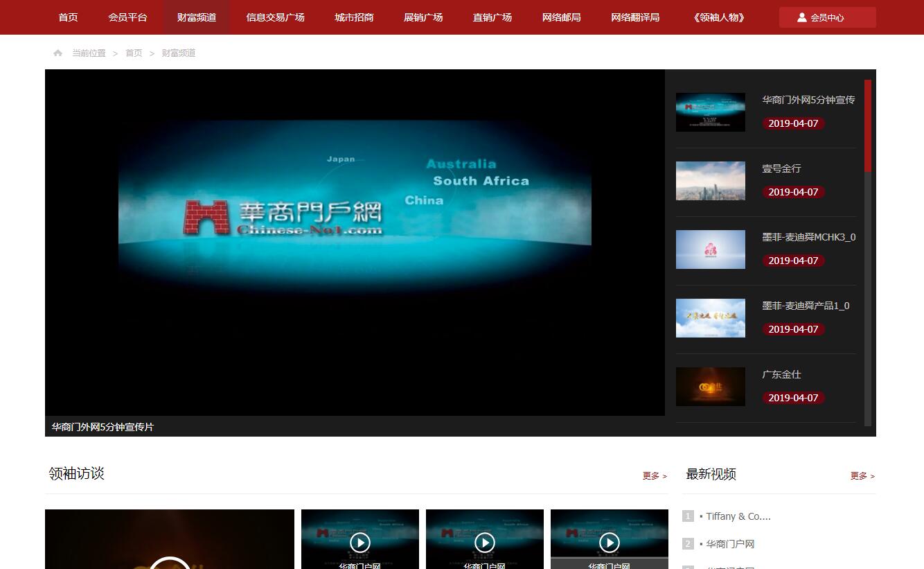Click 更多 next to 领袖访谈
The height and width of the screenshot is (569, 924).
click(655, 476)
